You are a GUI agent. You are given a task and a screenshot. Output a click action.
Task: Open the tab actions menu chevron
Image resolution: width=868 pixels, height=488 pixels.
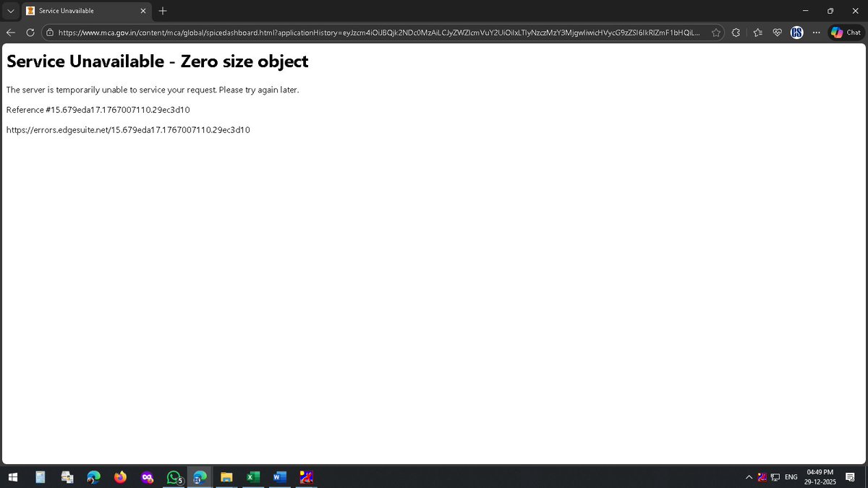coord(10,11)
